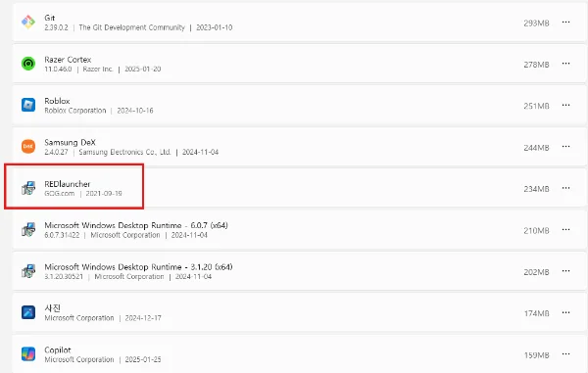Open the options menu for Copilot
The width and height of the screenshot is (588, 373).
pyautogui.click(x=565, y=353)
